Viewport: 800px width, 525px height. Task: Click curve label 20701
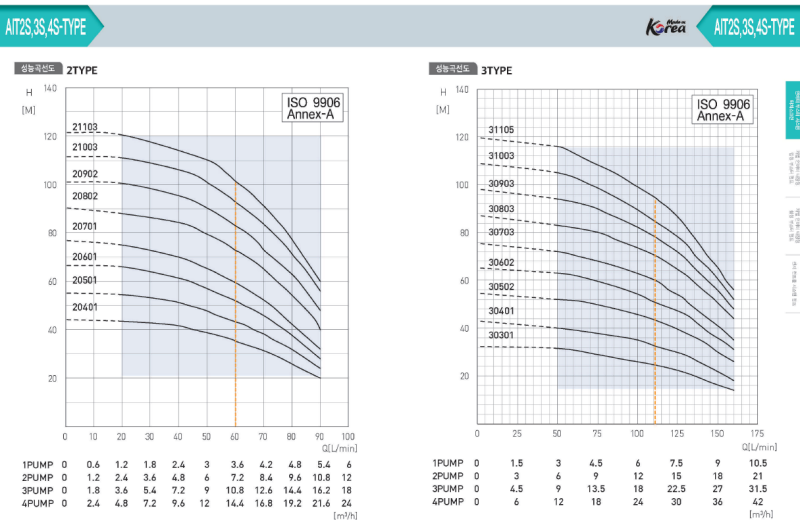coord(85,227)
